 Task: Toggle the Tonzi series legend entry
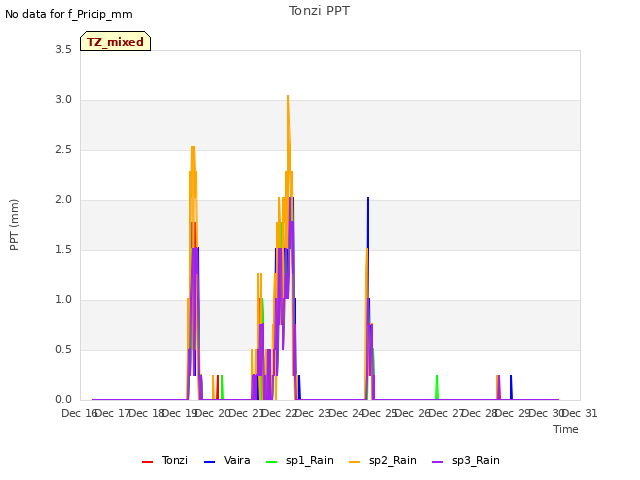click(165, 460)
